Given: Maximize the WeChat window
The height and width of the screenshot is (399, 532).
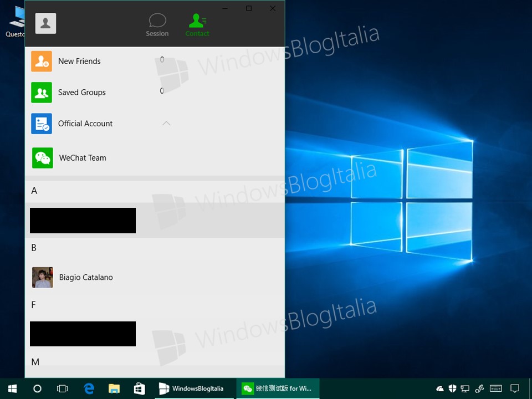Looking at the screenshot, I should coord(249,8).
